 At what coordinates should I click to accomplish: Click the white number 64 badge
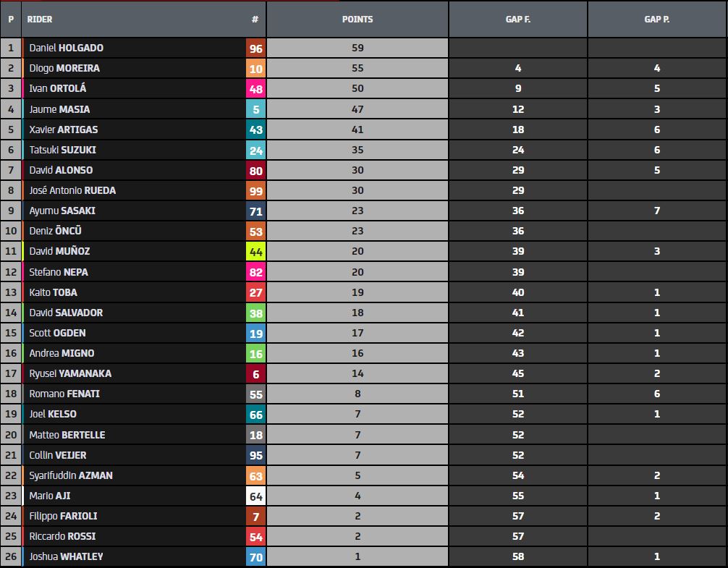point(255,496)
